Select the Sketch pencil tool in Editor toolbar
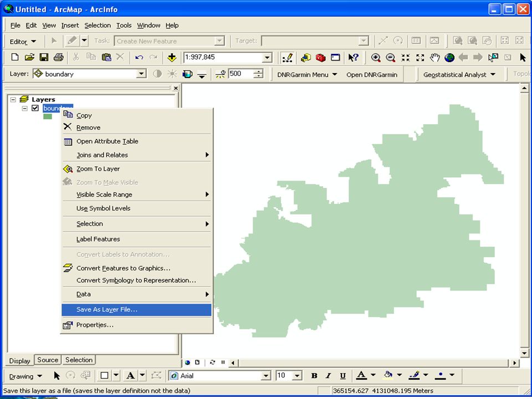 (x=72, y=41)
